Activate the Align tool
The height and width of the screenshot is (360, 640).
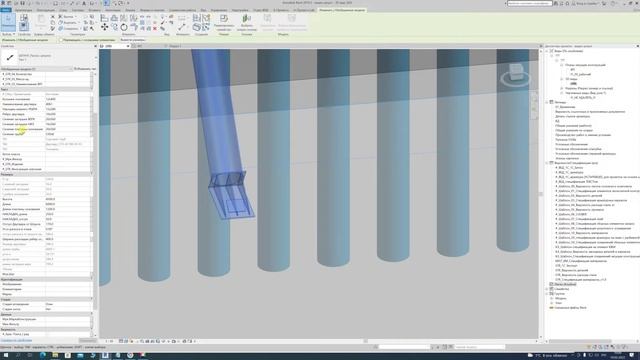tap(104, 18)
